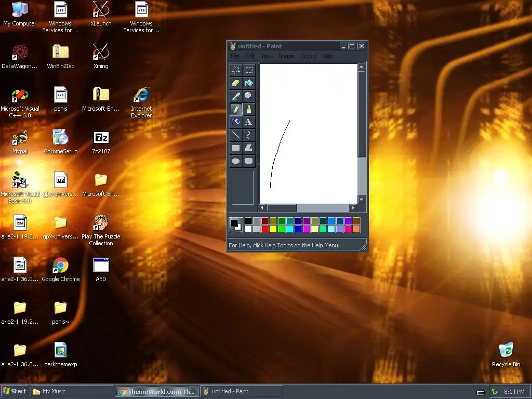
Task: Select the Free-Form Select tool in Paint
Action: click(x=235, y=70)
